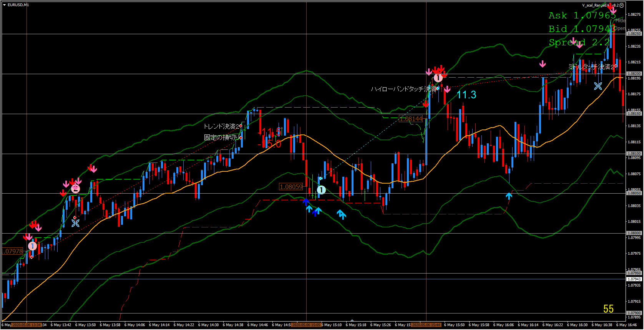644x330 pixels.
Task: Click the 6 May 16:46 time label
Action: tap(626, 325)
